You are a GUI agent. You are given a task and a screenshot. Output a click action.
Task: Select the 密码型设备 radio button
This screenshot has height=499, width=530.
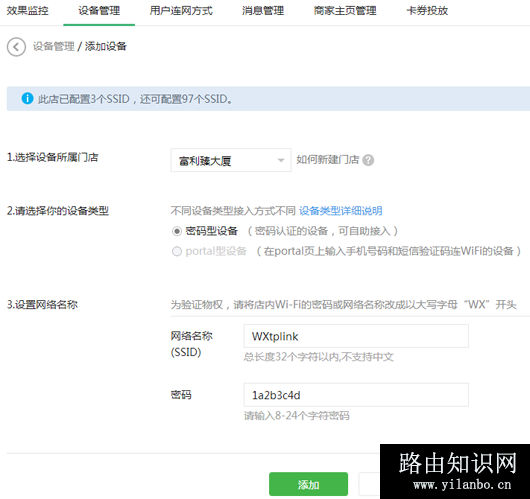pyautogui.click(x=176, y=231)
